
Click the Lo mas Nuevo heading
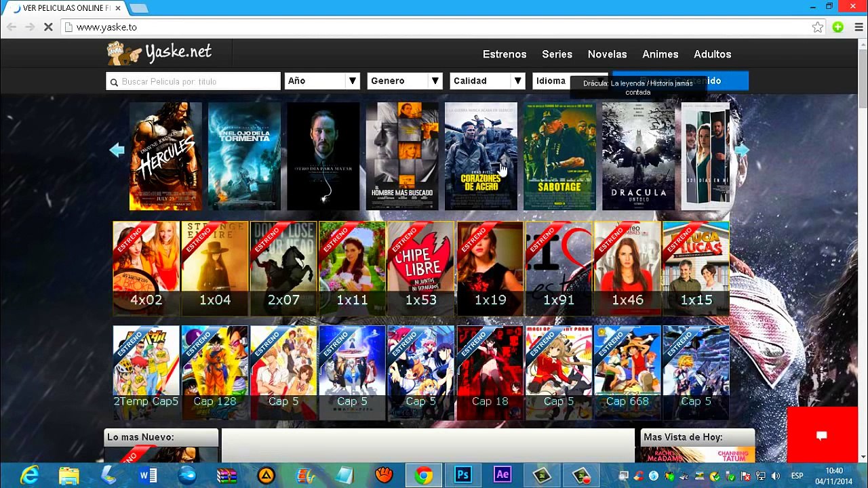[140, 437]
